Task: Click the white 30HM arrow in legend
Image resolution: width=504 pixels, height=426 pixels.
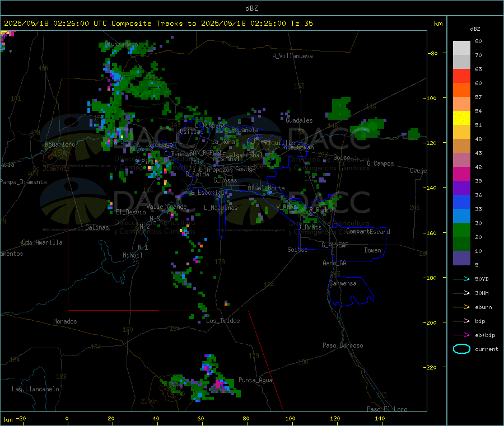Action: tap(461, 293)
